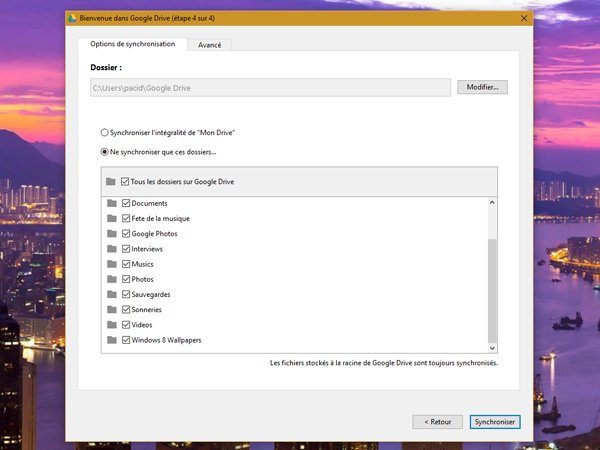600x450 pixels.
Task: Switch to the Avancé tab
Action: point(209,45)
